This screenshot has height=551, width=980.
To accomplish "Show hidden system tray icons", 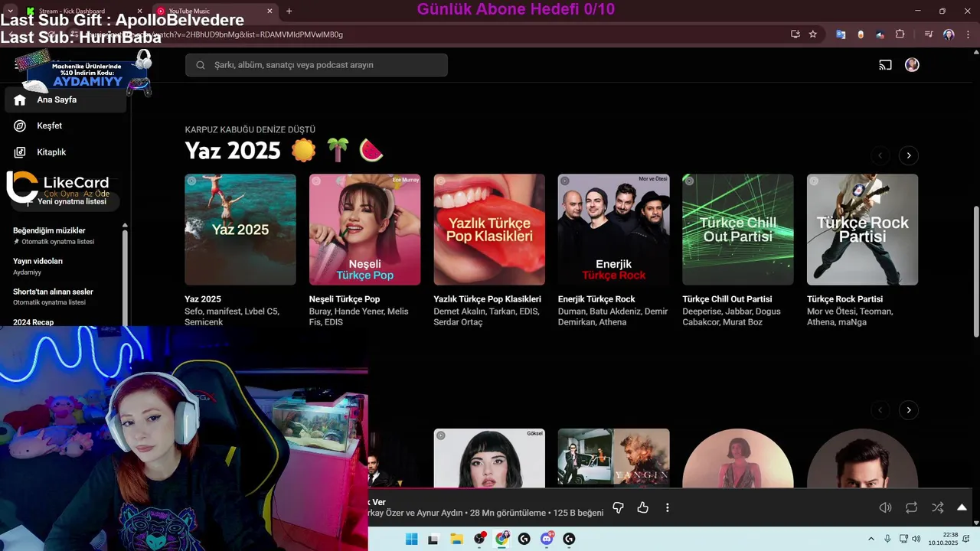I will point(871,539).
